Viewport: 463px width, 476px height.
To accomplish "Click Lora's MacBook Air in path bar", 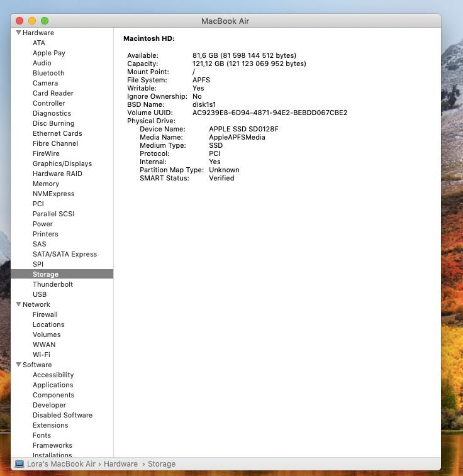I will tap(61, 464).
